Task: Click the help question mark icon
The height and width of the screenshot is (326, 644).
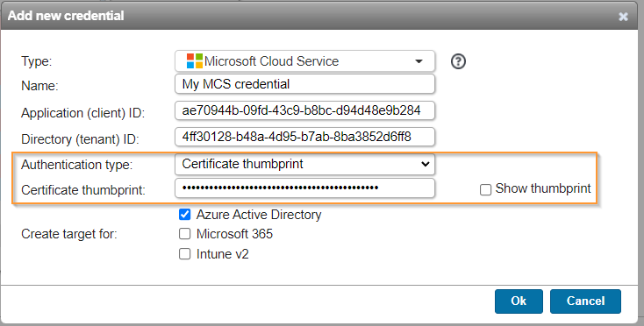Action: pyautogui.click(x=458, y=61)
